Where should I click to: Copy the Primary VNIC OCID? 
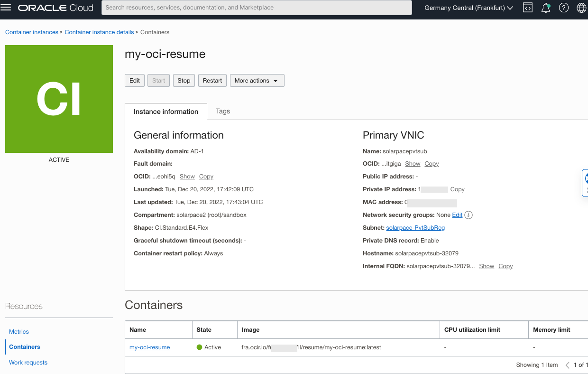432,164
